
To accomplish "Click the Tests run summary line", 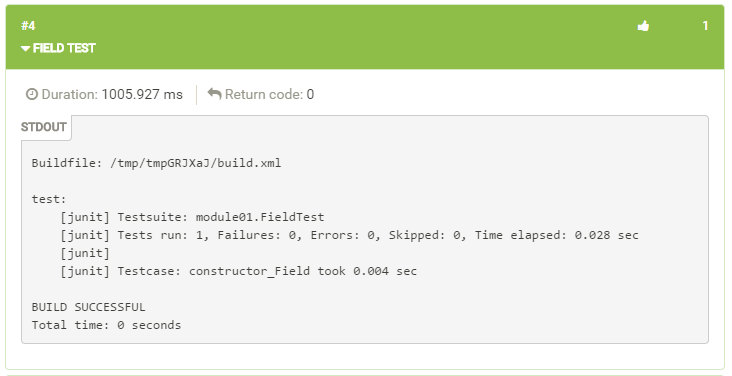I will click(x=349, y=235).
